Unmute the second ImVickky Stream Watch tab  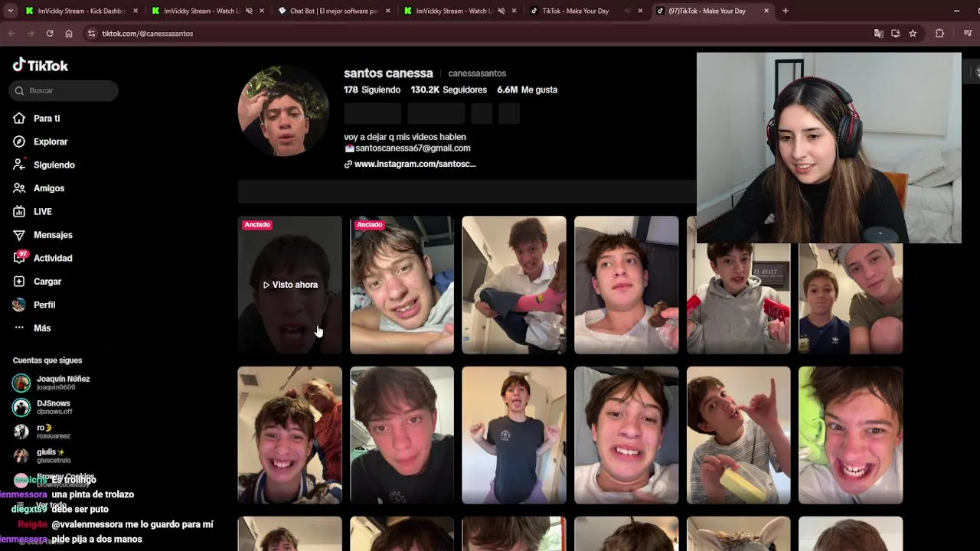pos(501,11)
